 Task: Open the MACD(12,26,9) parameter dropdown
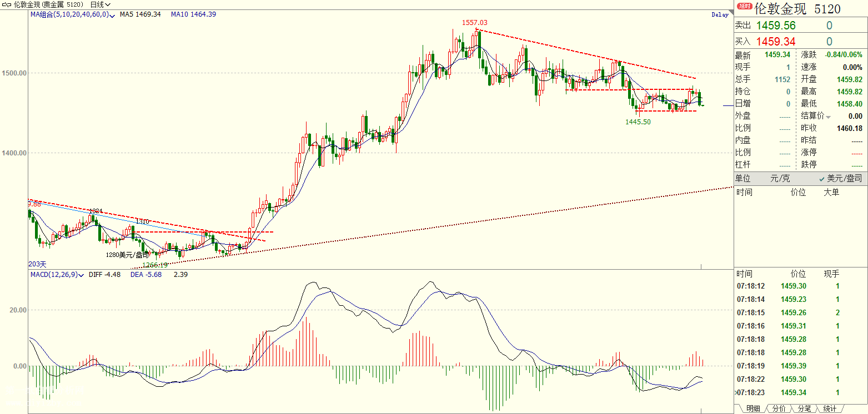[82, 275]
